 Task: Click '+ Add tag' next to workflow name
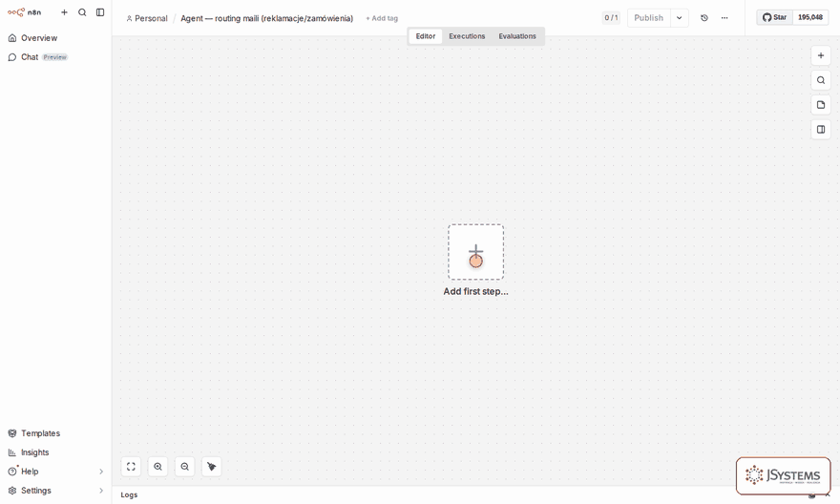coord(382,18)
